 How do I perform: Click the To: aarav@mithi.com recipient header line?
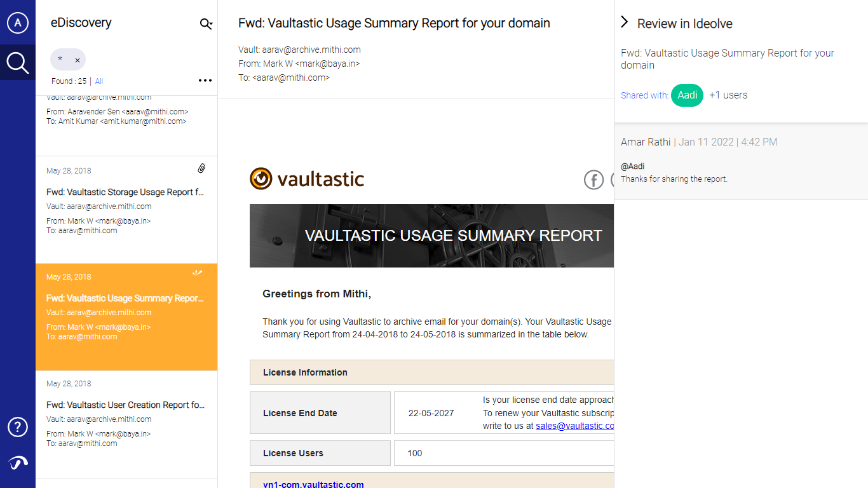point(284,78)
